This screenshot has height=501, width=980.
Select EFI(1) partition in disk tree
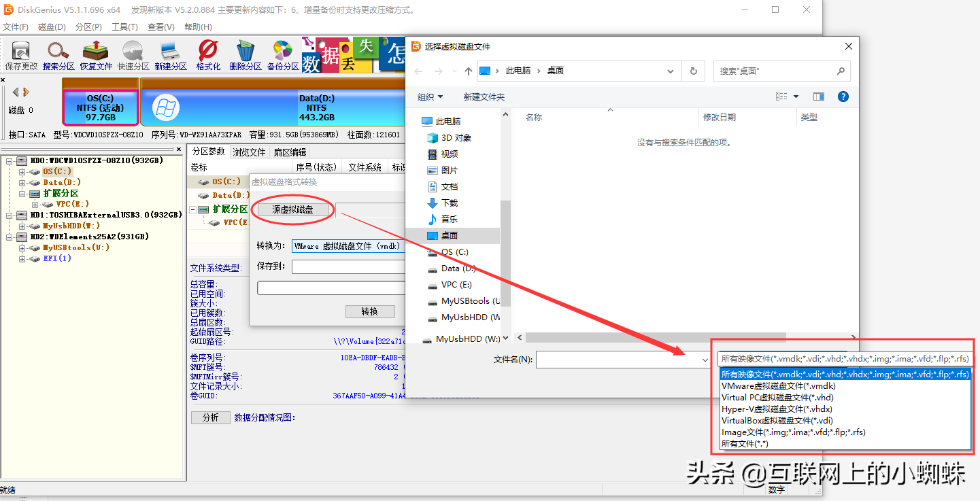(57, 258)
